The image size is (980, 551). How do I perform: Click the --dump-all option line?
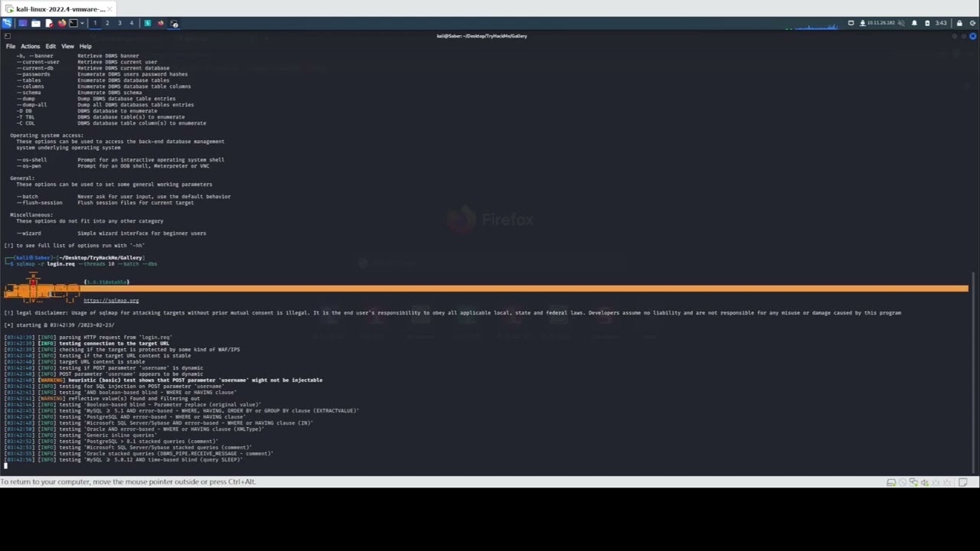coord(105,105)
